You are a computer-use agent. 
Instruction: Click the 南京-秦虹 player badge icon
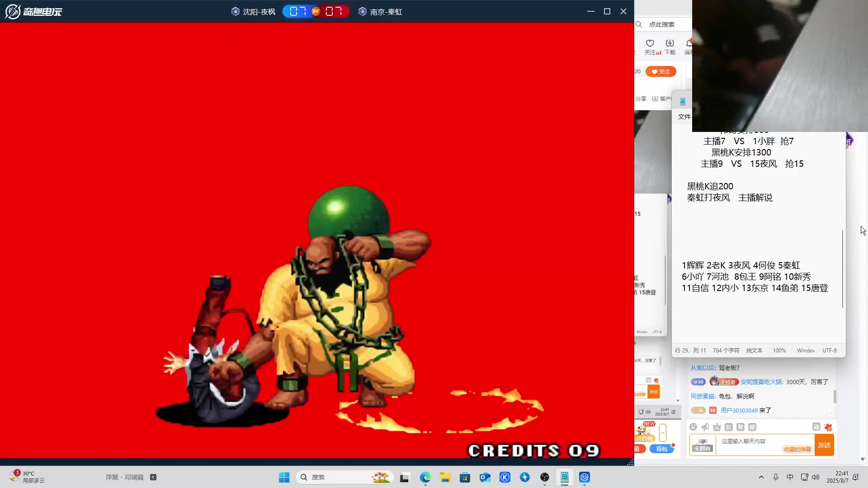coord(362,11)
